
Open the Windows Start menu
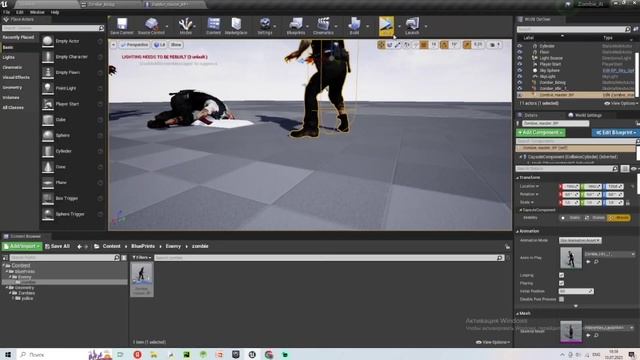8,354
